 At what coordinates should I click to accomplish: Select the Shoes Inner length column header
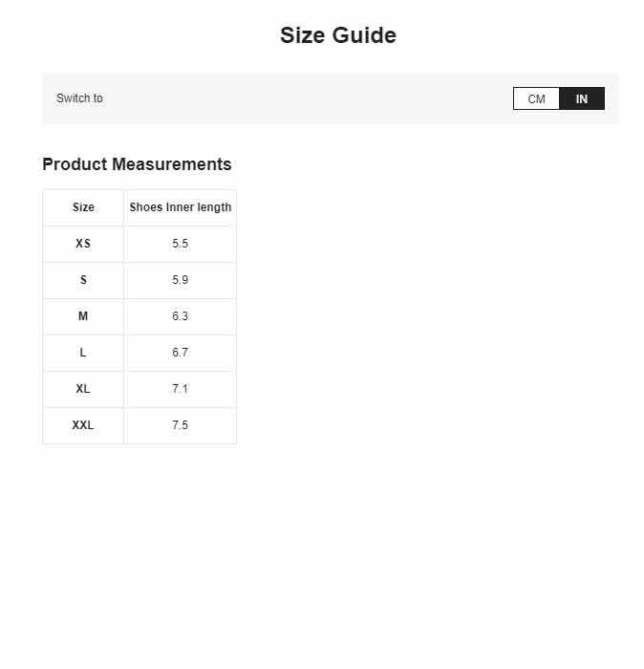(x=181, y=207)
